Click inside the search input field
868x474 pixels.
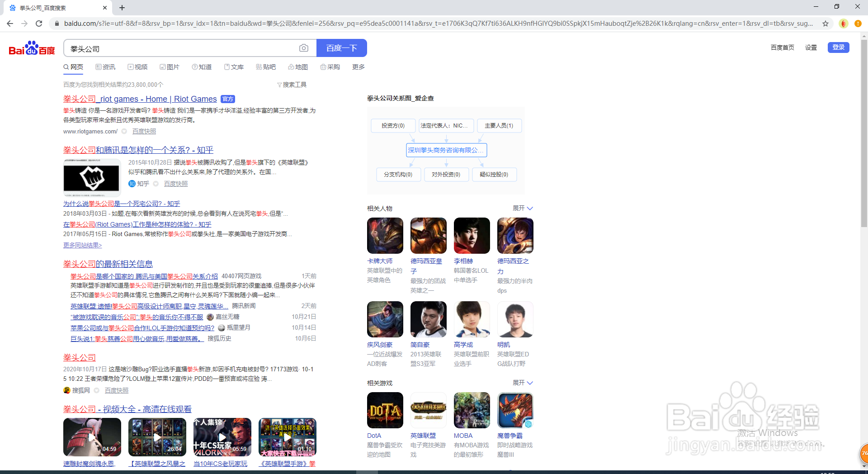click(181, 48)
